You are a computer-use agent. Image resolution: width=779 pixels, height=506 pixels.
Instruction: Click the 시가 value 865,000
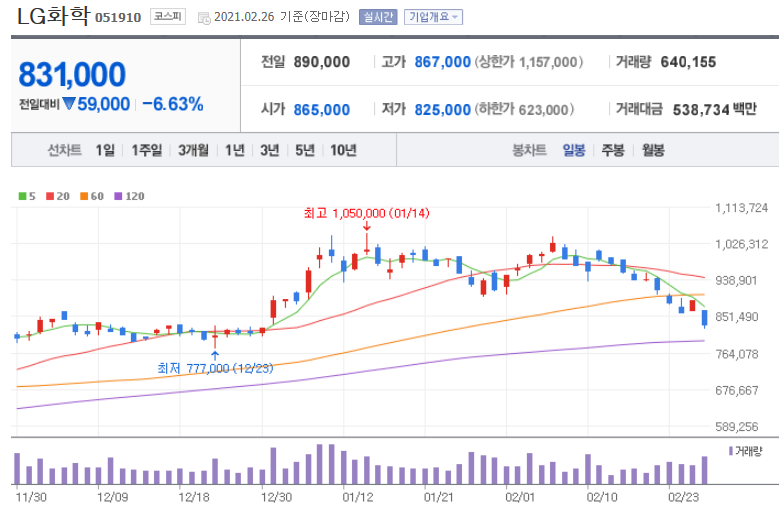321,110
